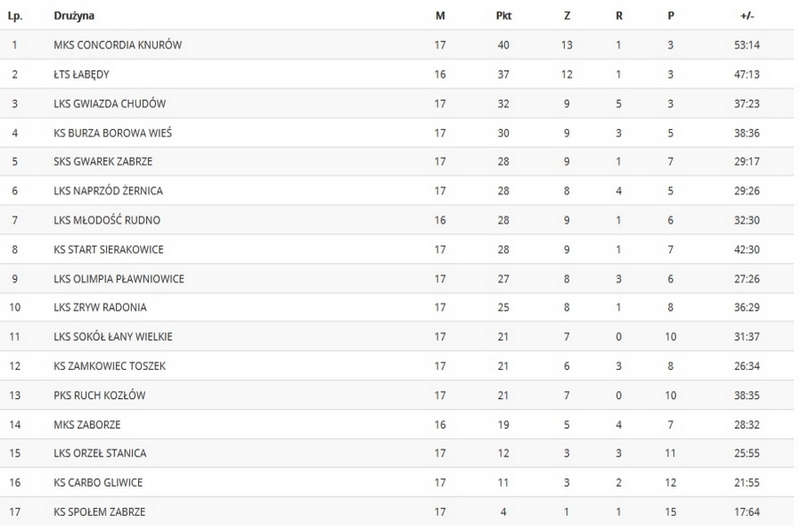Select PKS Ruch Kozłów in standings
Viewport: 800px width, 531px height.
[x=100, y=395]
